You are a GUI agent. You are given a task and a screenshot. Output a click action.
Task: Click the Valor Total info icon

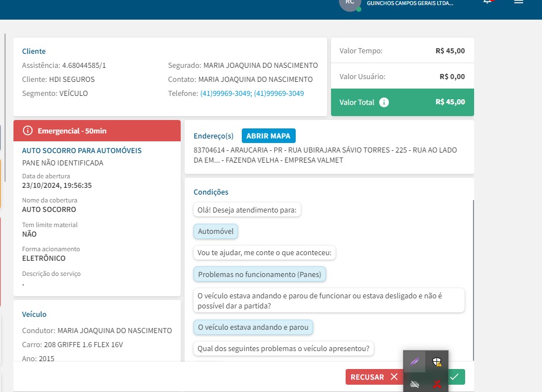coord(384,102)
